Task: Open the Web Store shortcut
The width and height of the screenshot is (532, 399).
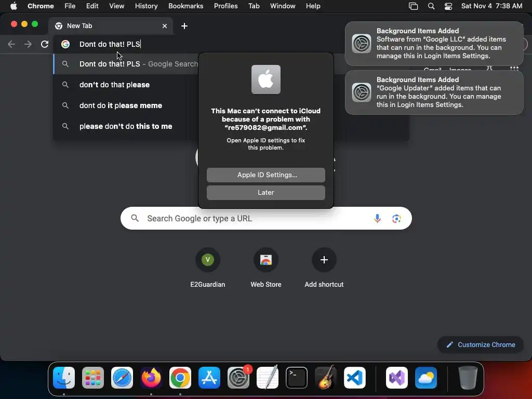Action: pos(265,268)
